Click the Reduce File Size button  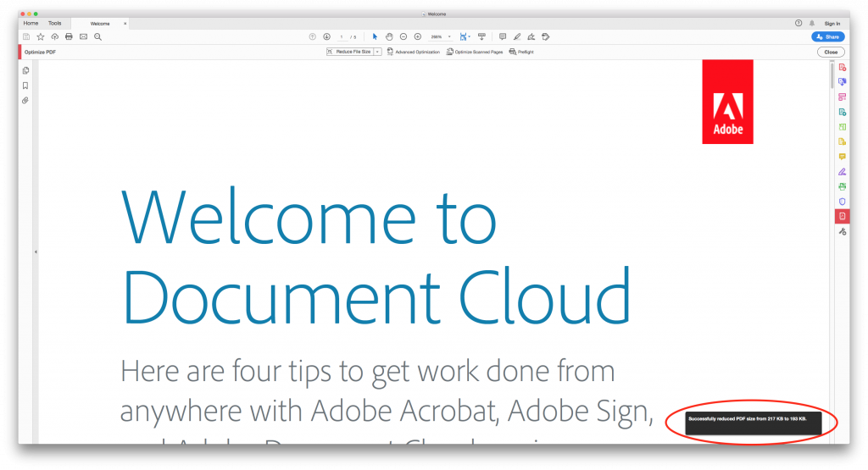pos(349,52)
